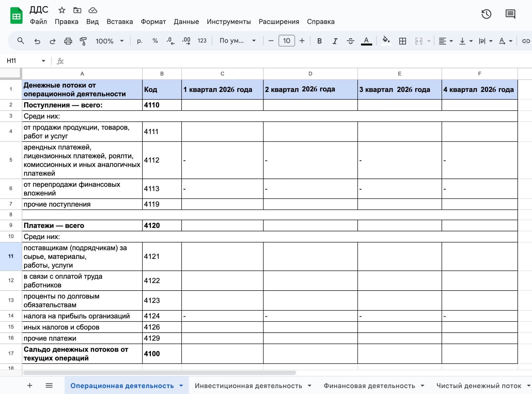Click the insert link icon

(x=526, y=41)
